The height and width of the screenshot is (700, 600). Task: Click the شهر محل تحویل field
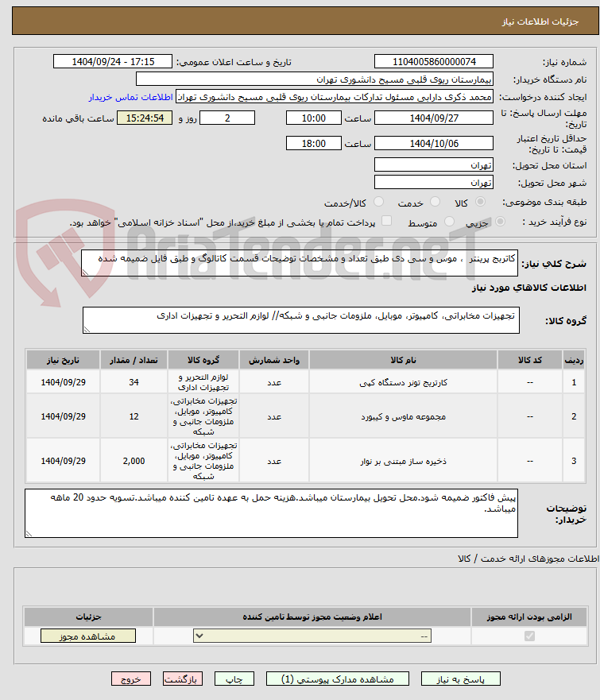click(433, 182)
